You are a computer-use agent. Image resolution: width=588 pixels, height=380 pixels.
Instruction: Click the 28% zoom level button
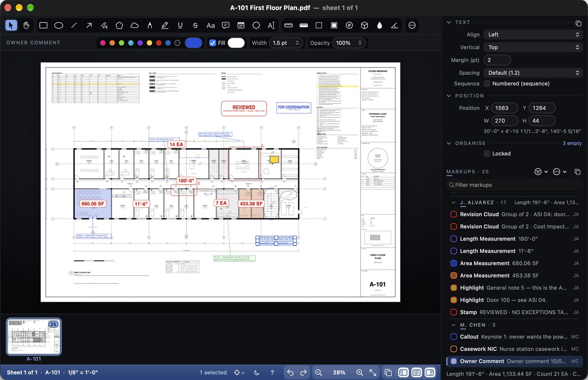tap(339, 373)
